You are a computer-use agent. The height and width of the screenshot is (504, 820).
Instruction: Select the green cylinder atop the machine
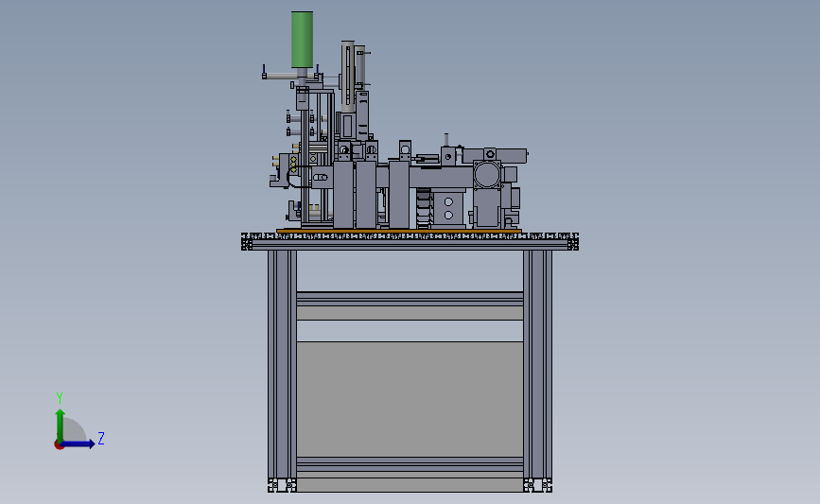click(x=303, y=40)
